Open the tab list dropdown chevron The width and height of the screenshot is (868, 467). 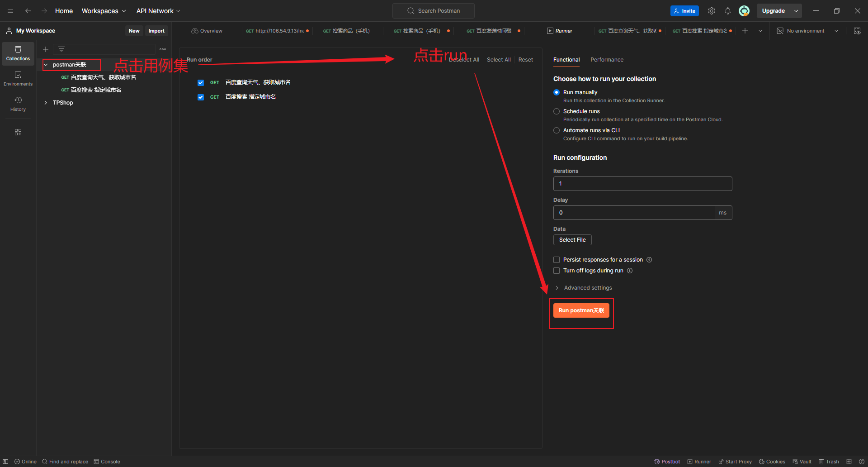click(760, 31)
